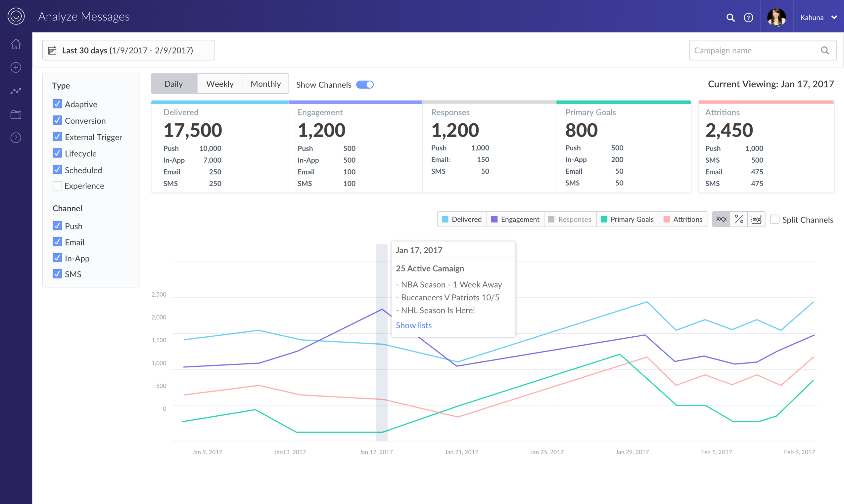This screenshot has height=504, width=844.
Task: Click the Campaign name search field
Action: tap(763, 50)
